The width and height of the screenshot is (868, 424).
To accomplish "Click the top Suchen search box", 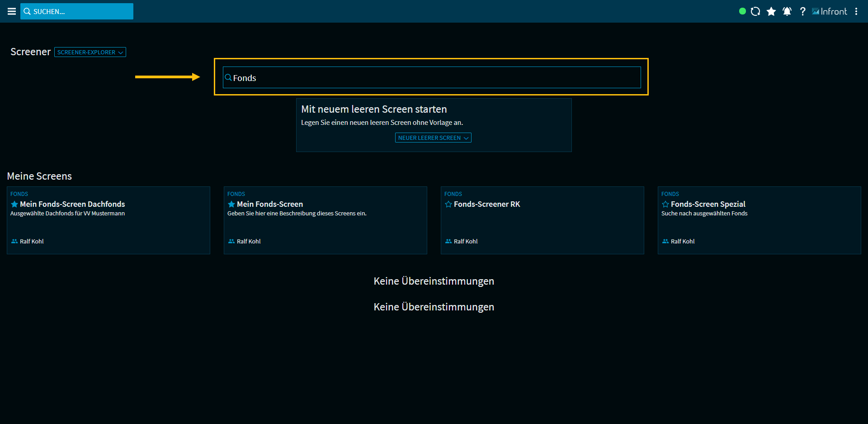I will pyautogui.click(x=77, y=11).
